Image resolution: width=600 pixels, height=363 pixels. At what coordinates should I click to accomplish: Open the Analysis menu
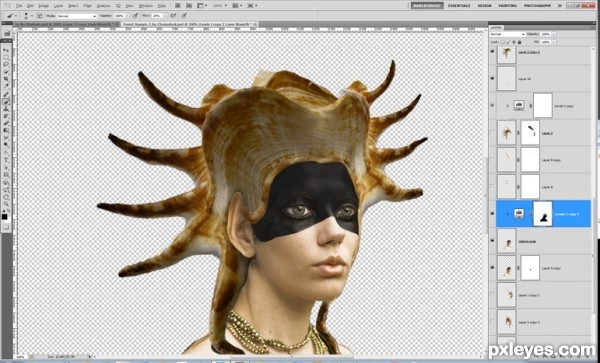103,6
